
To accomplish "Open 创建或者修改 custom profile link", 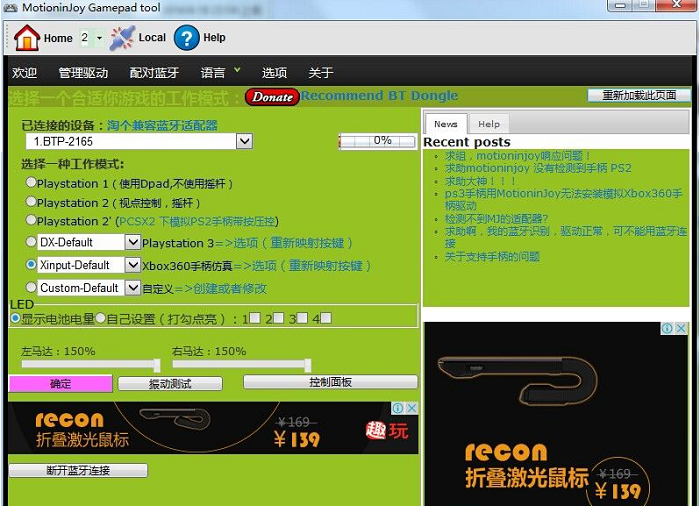I will click(230, 289).
